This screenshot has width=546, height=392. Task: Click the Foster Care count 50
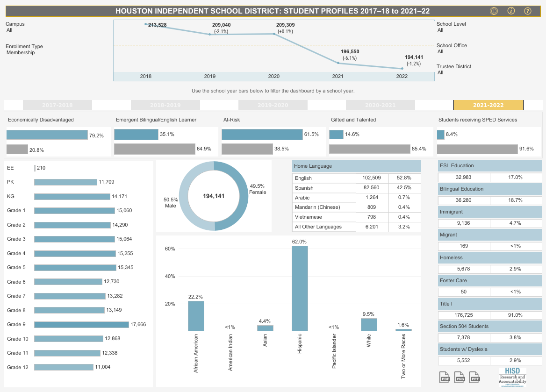[x=463, y=292]
